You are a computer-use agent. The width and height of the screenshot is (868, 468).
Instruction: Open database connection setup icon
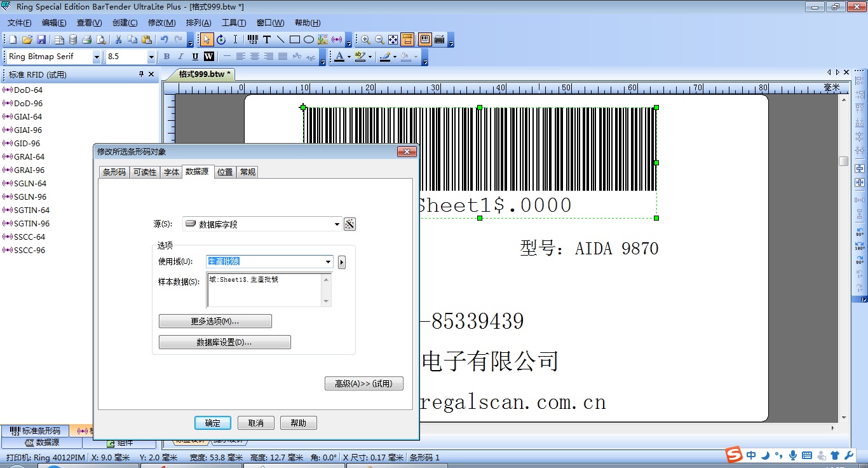coord(73,39)
